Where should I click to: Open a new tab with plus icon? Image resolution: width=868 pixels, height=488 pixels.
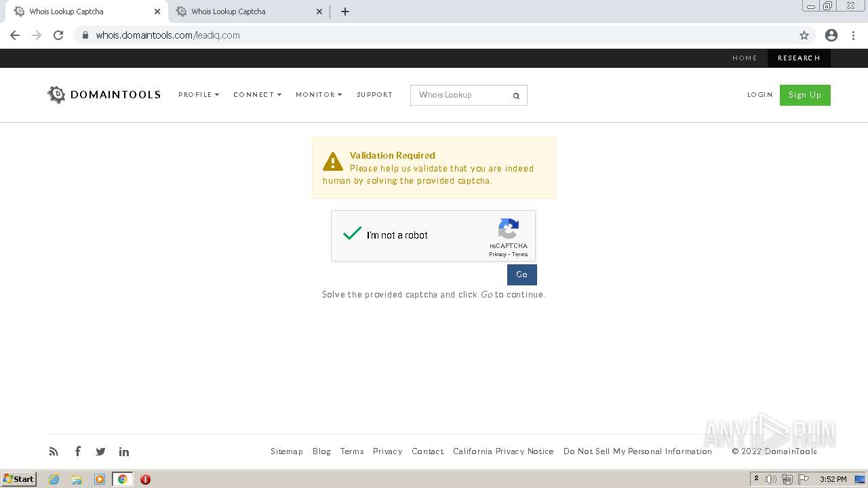(x=345, y=12)
